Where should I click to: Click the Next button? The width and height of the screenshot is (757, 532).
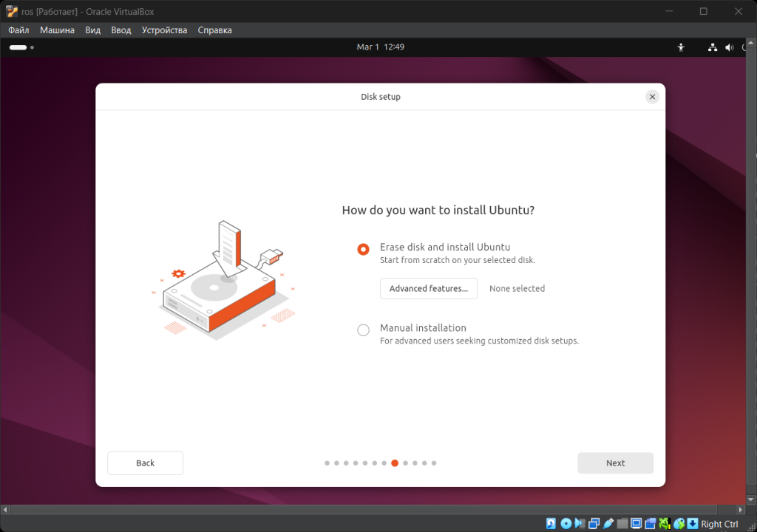point(616,463)
